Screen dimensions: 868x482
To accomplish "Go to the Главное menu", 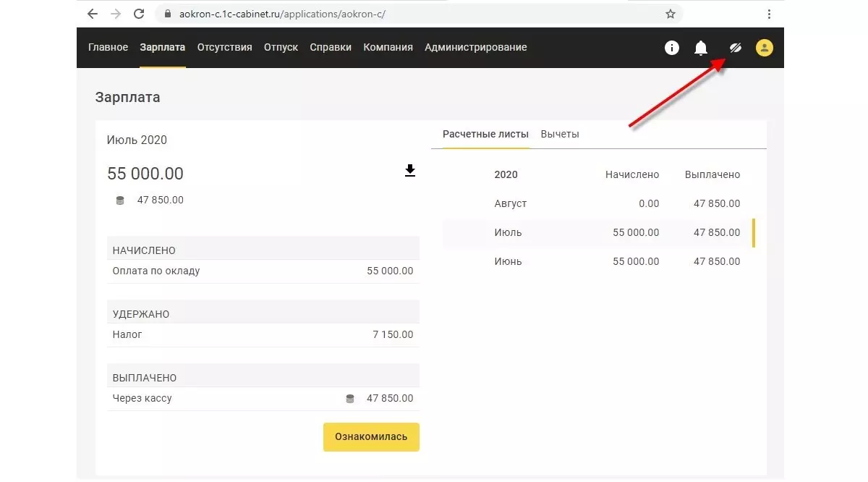I will pos(109,48).
